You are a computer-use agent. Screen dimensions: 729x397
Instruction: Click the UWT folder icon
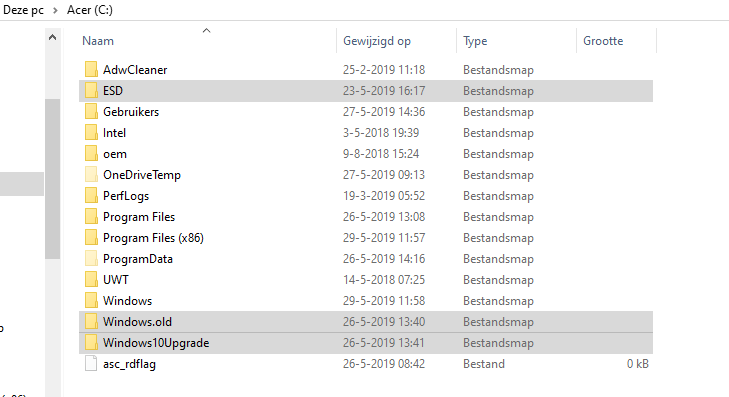[x=91, y=280]
